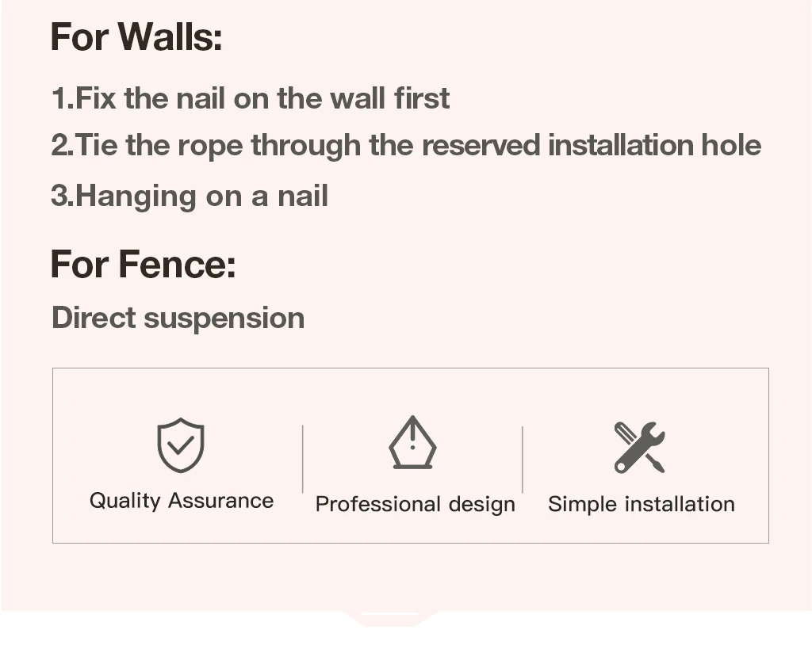Click the Quality Assurance shield icon
Image resolution: width=812 pixels, height=645 pixels.
point(180,445)
